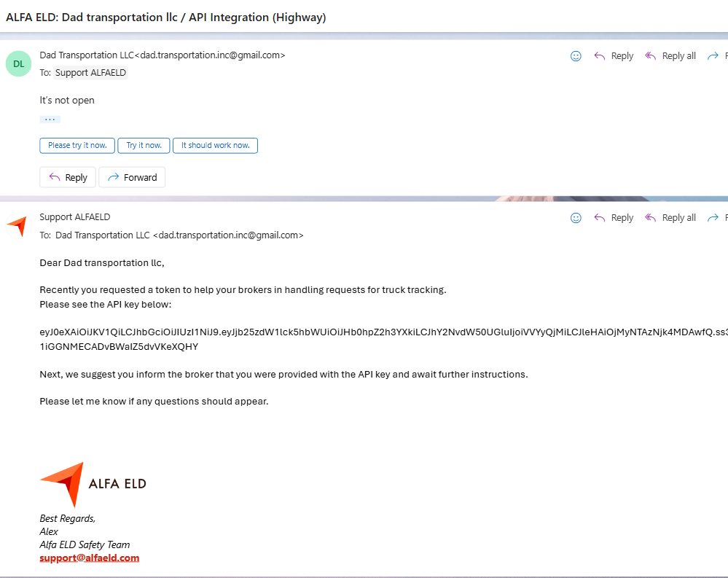
Task: Click Support ALFAELD sender name
Action: [75, 216]
